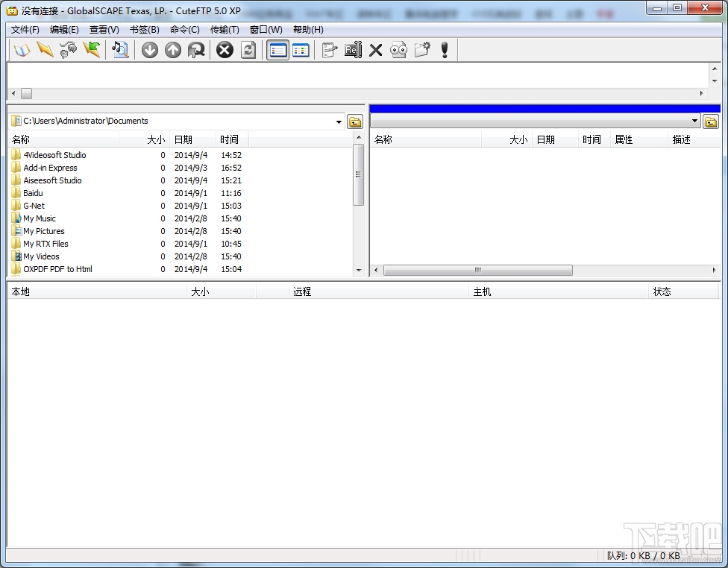Open the 查看(V) menu

pos(104,30)
